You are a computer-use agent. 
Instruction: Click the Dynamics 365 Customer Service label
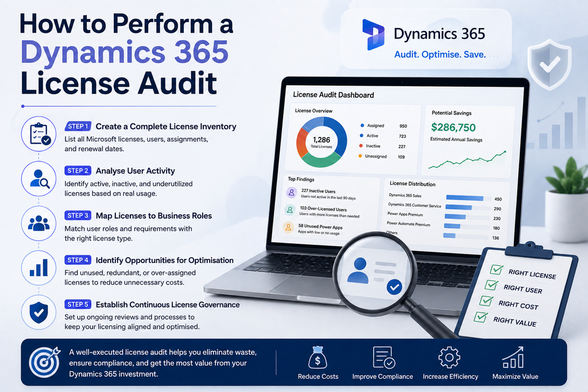(415, 205)
